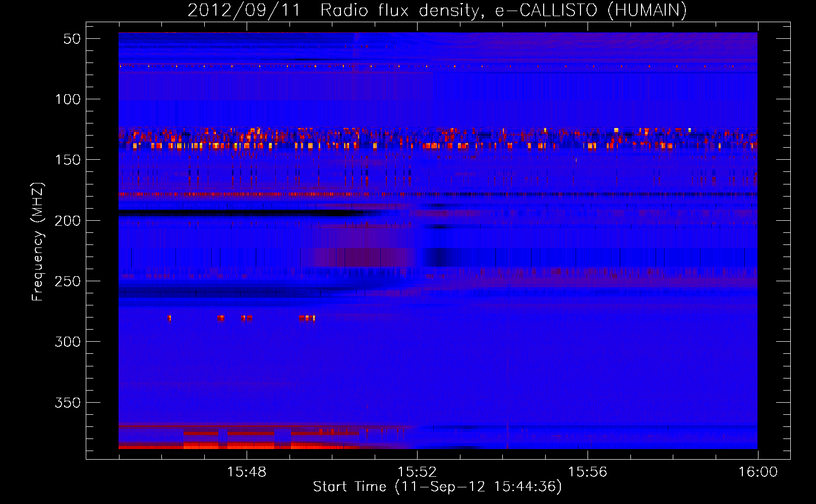Click the 15:52 time tick label
The image size is (816, 504).
point(417,472)
